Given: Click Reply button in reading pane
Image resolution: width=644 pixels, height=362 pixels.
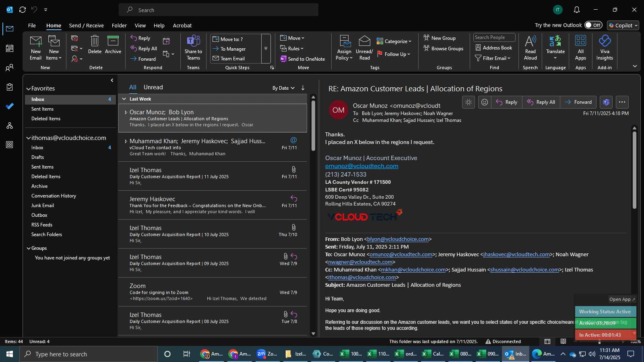Looking at the screenshot, I should (506, 102).
